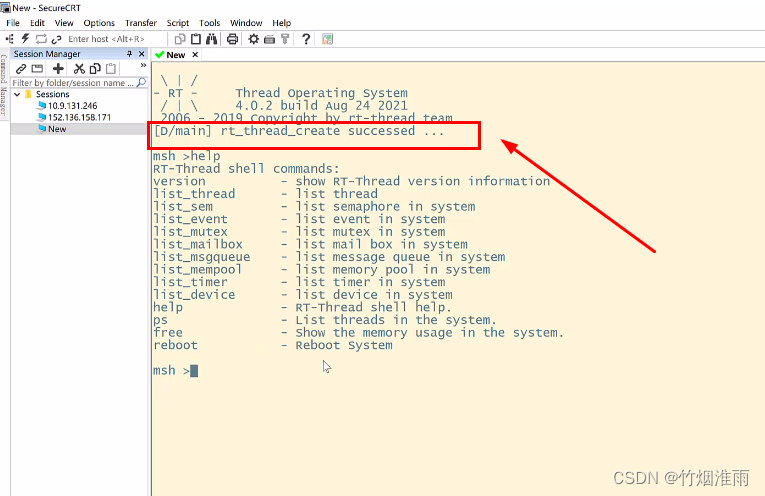The image size is (765, 496).
Task: Open the Edit menu
Action: pos(37,23)
